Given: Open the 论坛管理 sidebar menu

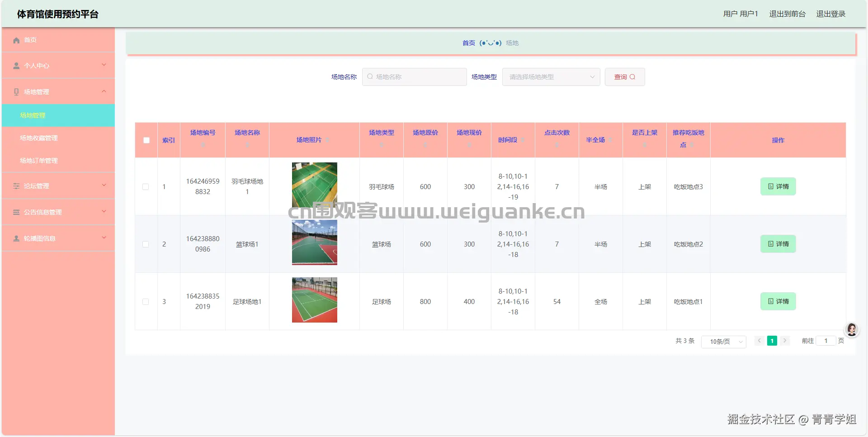Looking at the screenshot, I should tap(58, 186).
